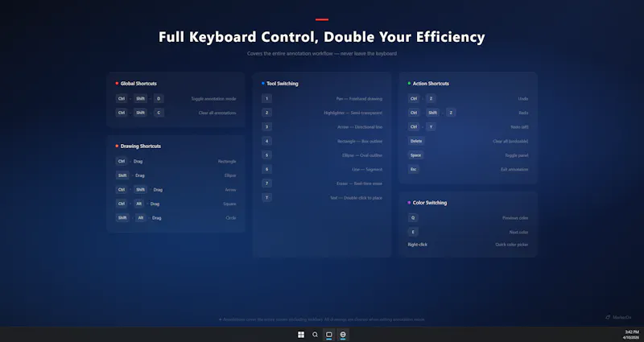Click key cap '4' in Tool Switching
Viewport: 644px width, 342px height.
click(266, 142)
